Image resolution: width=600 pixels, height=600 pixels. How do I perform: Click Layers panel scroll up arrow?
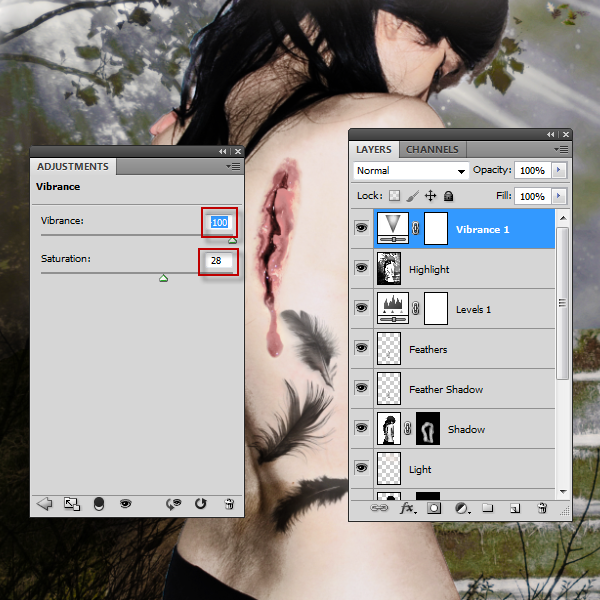pyautogui.click(x=563, y=218)
